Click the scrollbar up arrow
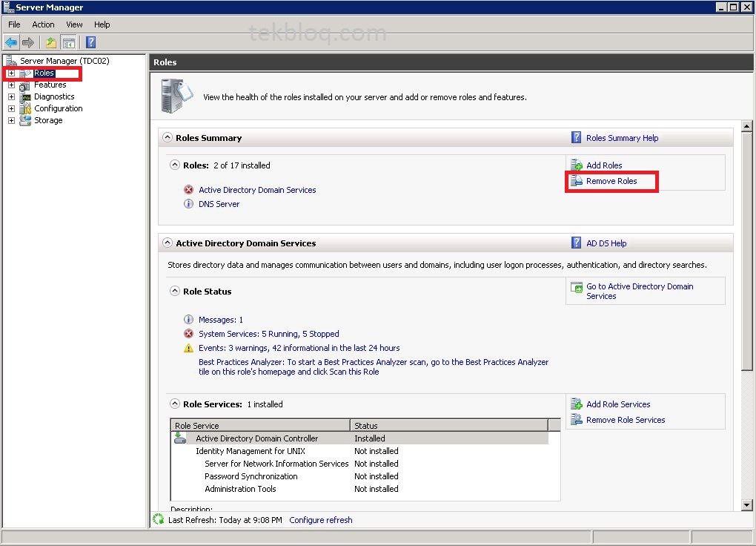The height and width of the screenshot is (546, 756). click(x=747, y=126)
